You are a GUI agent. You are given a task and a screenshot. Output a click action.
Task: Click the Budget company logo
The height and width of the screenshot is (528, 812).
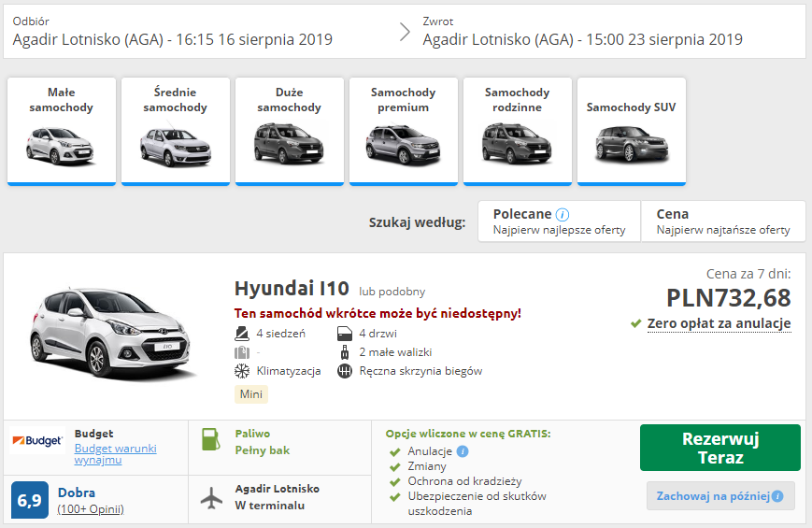click(x=36, y=440)
